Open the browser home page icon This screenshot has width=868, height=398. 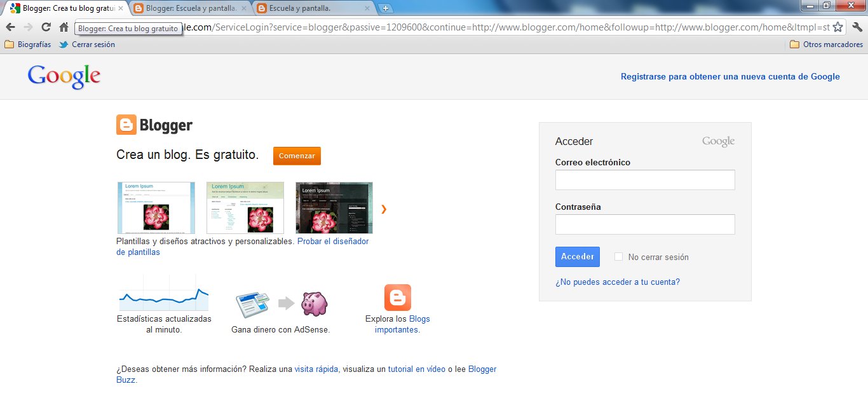pos(64,27)
